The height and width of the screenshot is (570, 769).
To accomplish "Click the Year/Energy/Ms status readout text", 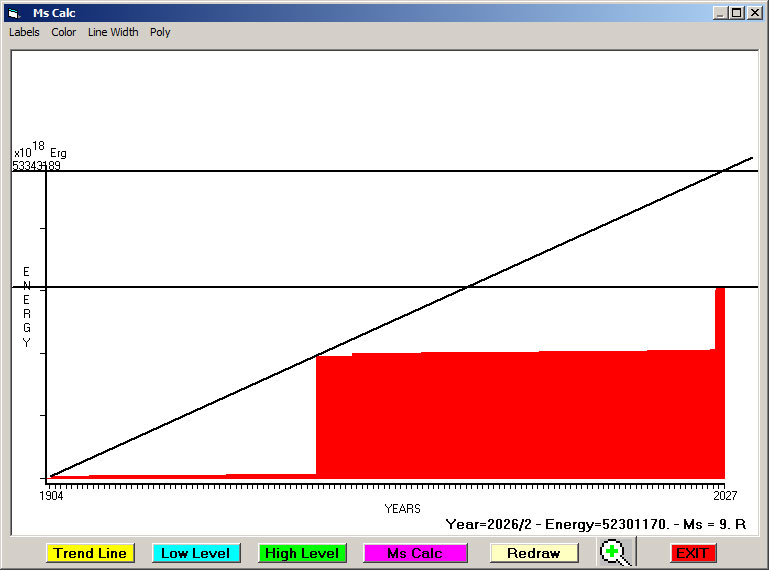I will pyautogui.click(x=595, y=524).
